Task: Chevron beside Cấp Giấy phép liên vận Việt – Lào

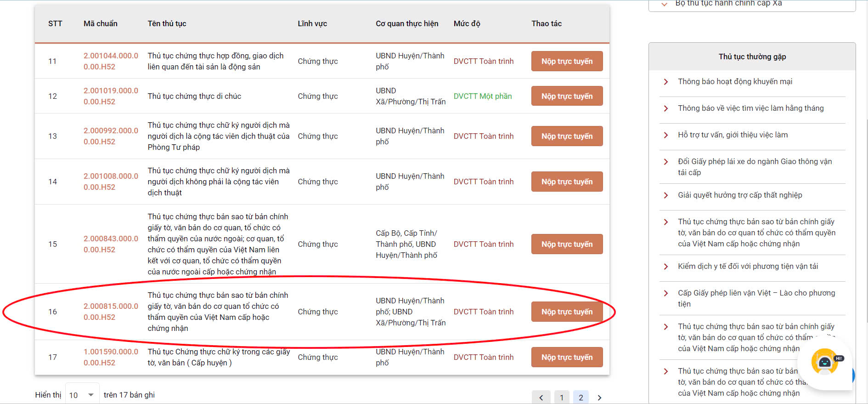Action: pyautogui.click(x=666, y=293)
